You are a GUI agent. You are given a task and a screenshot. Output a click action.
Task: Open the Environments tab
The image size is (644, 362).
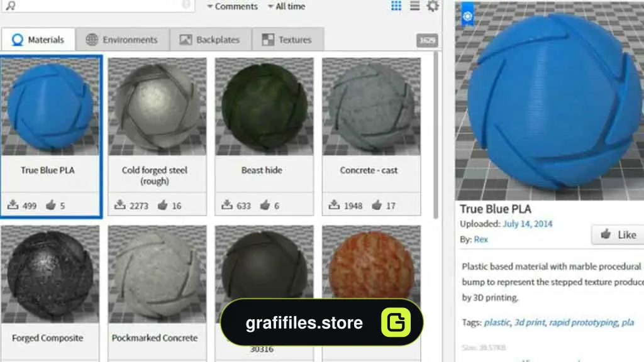pos(122,40)
